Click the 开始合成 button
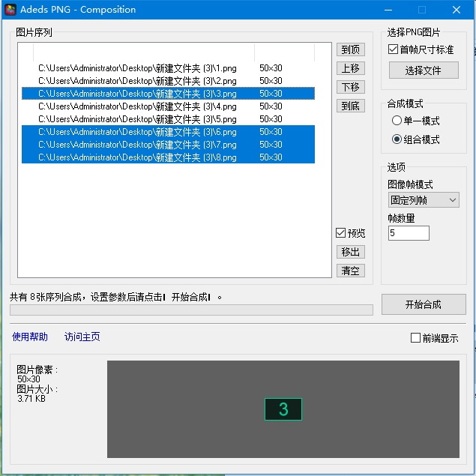The width and height of the screenshot is (476, 476). point(424,304)
